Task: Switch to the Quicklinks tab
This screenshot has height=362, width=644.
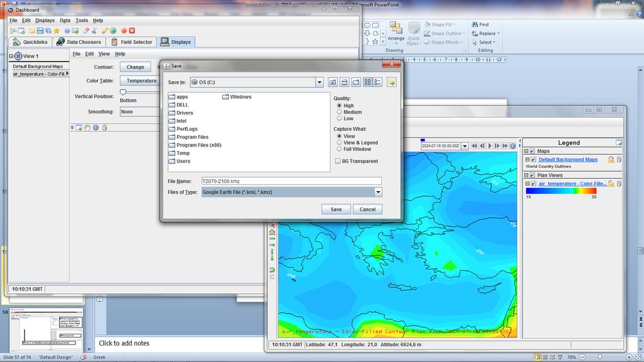Action: click(30, 42)
